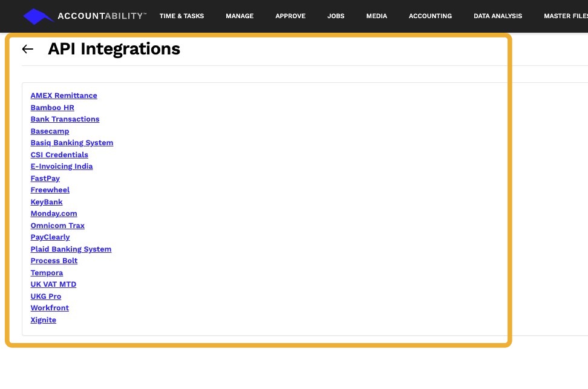Open the Master Files menu
Image resolution: width=588 pixels, height=389 pixels.
[566, 16]
